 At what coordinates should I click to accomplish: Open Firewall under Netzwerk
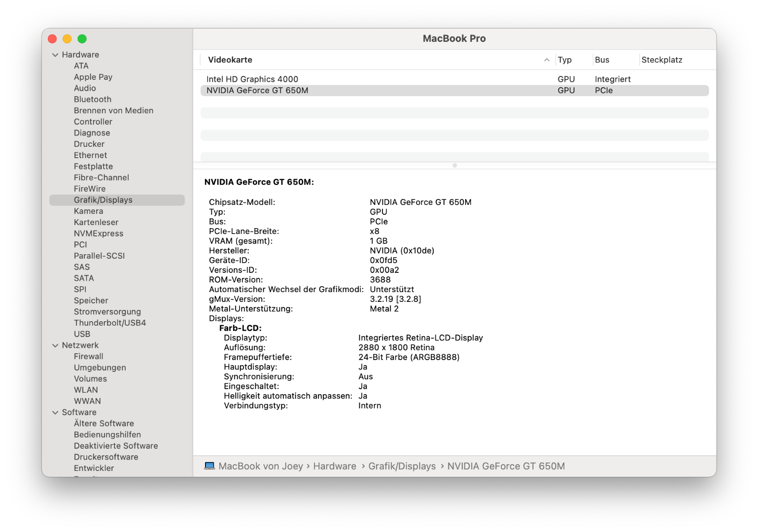coord(89,357)
